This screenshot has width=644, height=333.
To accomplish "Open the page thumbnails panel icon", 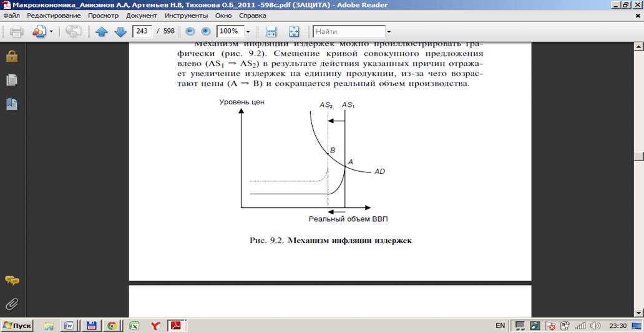I will [12, 80].
